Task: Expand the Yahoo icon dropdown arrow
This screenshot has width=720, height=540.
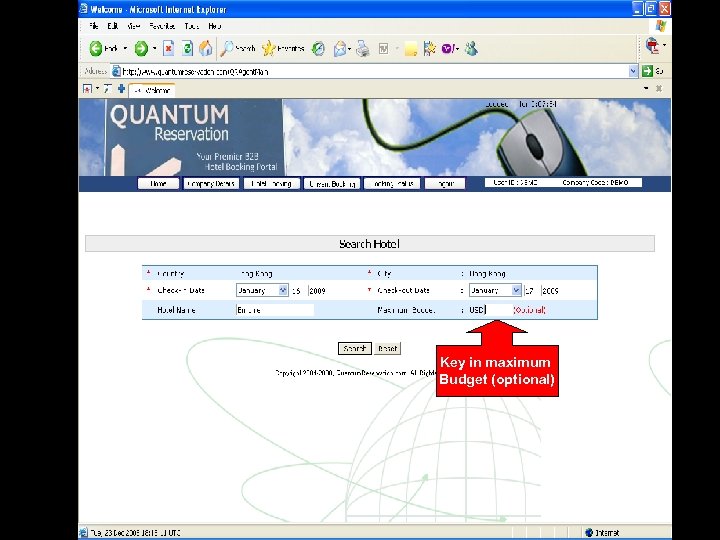Action: point(457,49)
